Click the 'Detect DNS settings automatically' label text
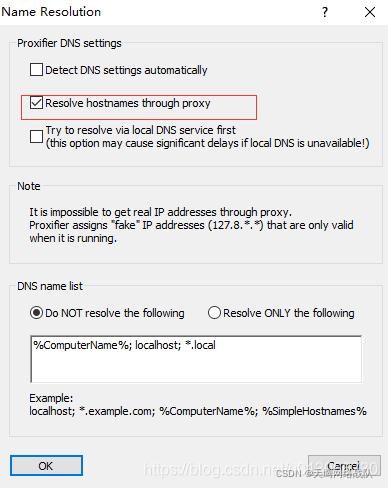Image resolution: width=388 pixels, height=488 pixels. click(x=126, y=70)
